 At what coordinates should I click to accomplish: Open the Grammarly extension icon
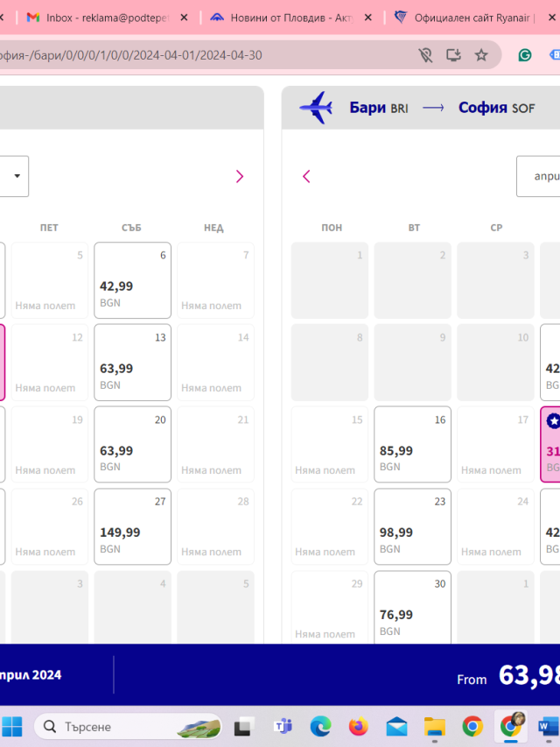(525, 55)
